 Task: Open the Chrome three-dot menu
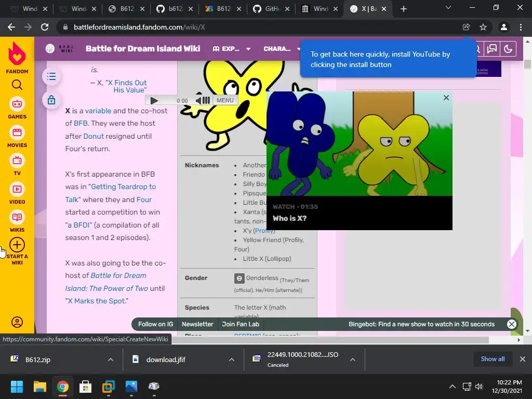[x=521, y=27]
